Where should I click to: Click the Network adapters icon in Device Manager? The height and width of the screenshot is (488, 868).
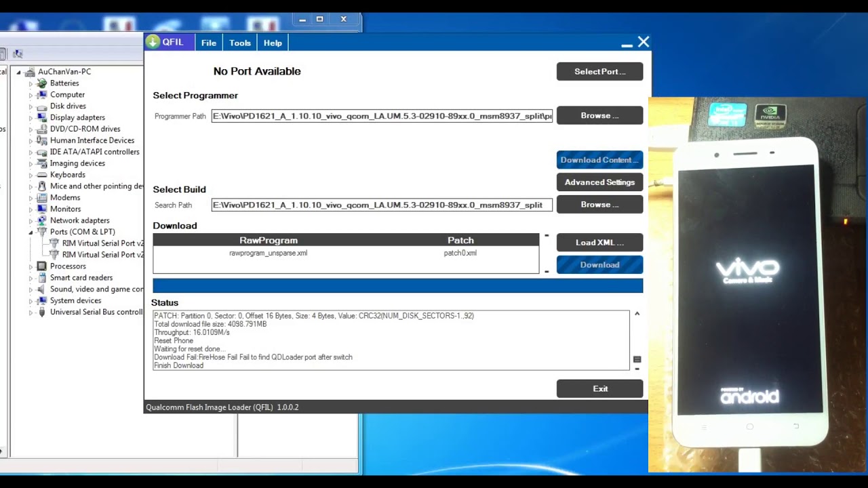(42, 220)
